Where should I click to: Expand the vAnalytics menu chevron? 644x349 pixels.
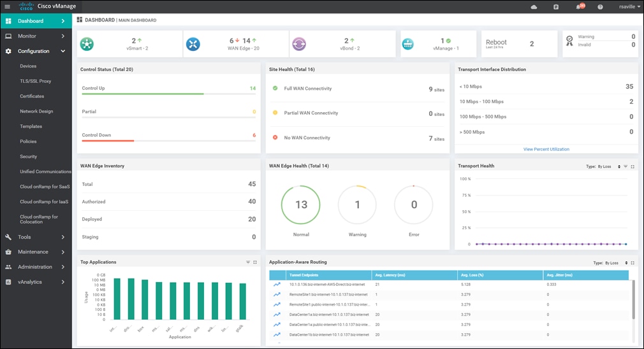pos(63,282)
